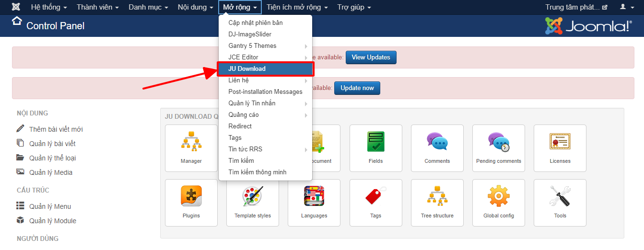Open Trung tâm phát... site link
The height and width of the screenshot is (250, 644).
576,7
